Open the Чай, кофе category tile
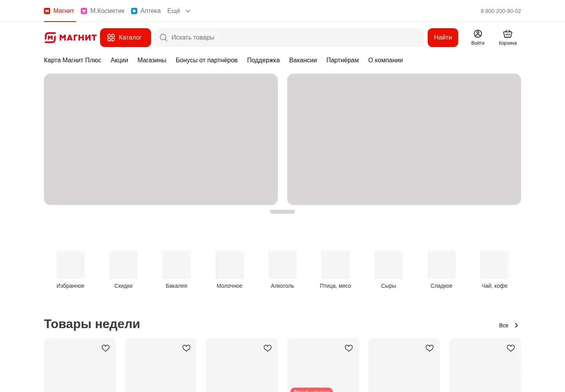Viewport: 565px width, 392px height. [x=494, y=270]
